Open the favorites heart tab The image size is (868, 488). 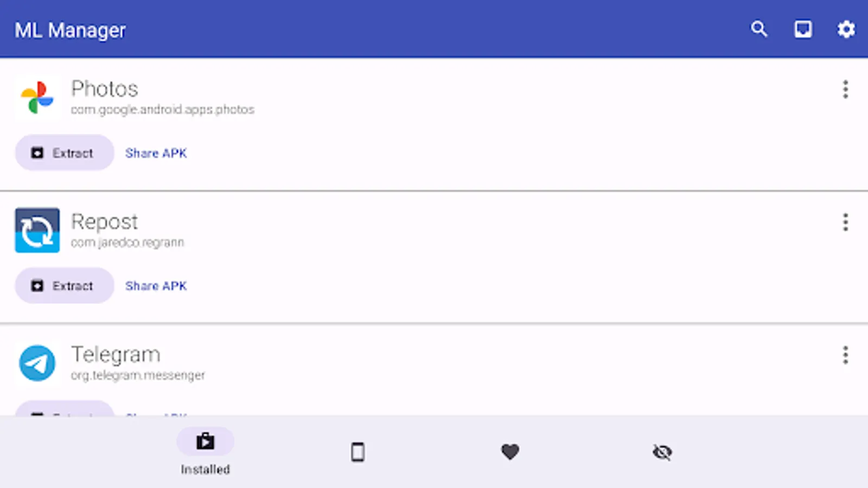point(510,452)
